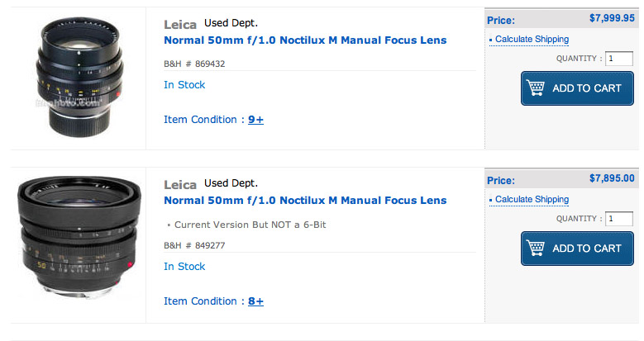Open the second lens product thumbnail with hood
Image resolution: width=644 pixels, height=341 pixels.
[x=79, y=235]
